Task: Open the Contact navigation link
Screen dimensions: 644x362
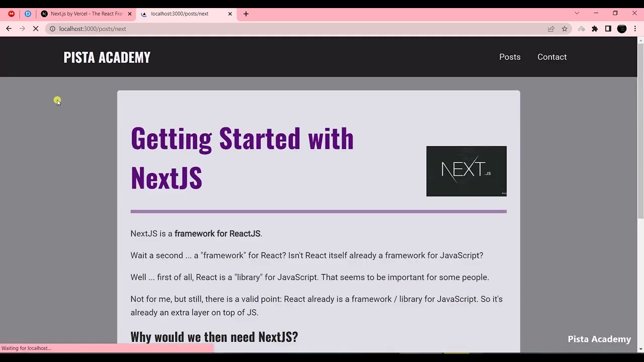Action: [552, 57]
